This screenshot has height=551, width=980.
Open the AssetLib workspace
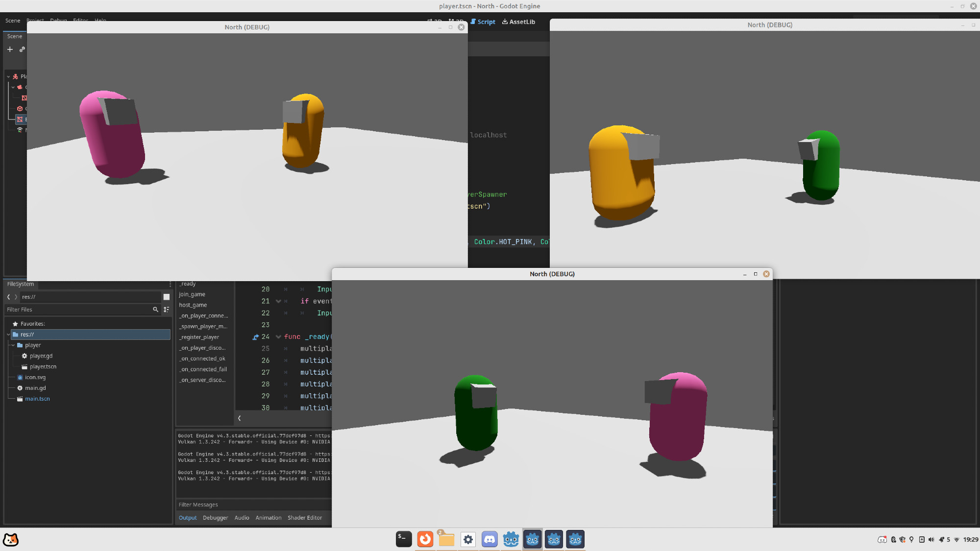518,22
